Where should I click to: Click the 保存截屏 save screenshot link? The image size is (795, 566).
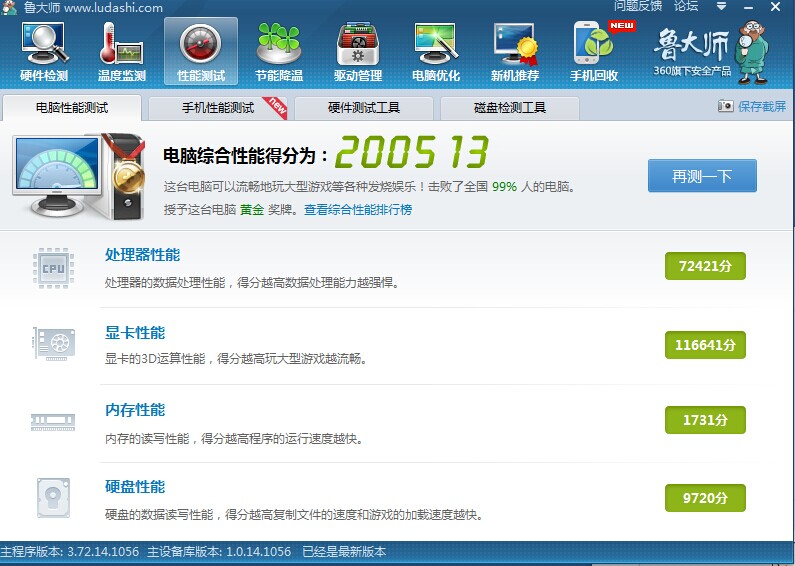tap(762, 106)
